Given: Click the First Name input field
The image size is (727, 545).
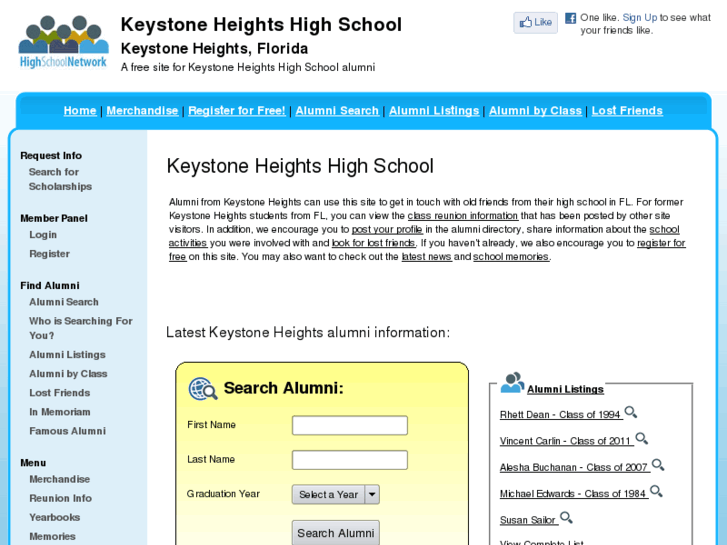Looking at the screenshot, I should 350,425.
